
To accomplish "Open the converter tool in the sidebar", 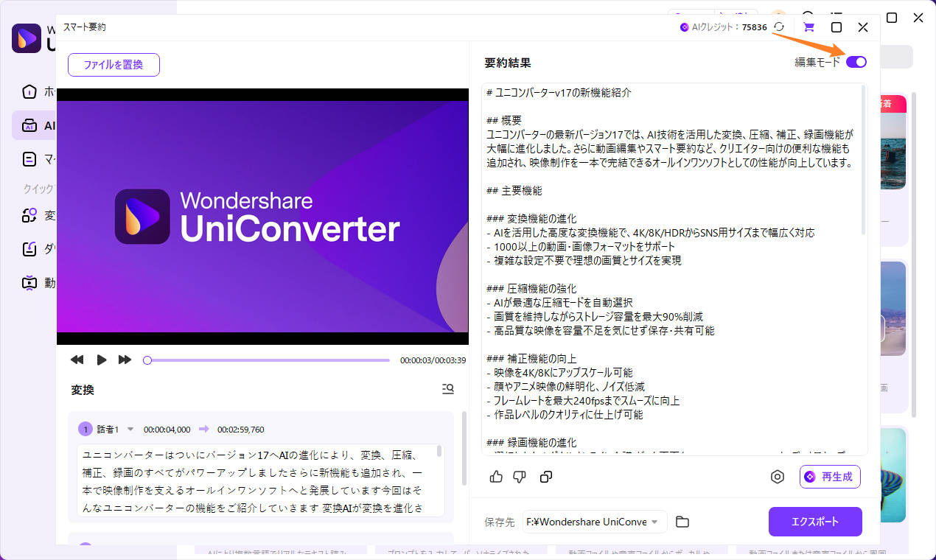I will click(28, 215).
